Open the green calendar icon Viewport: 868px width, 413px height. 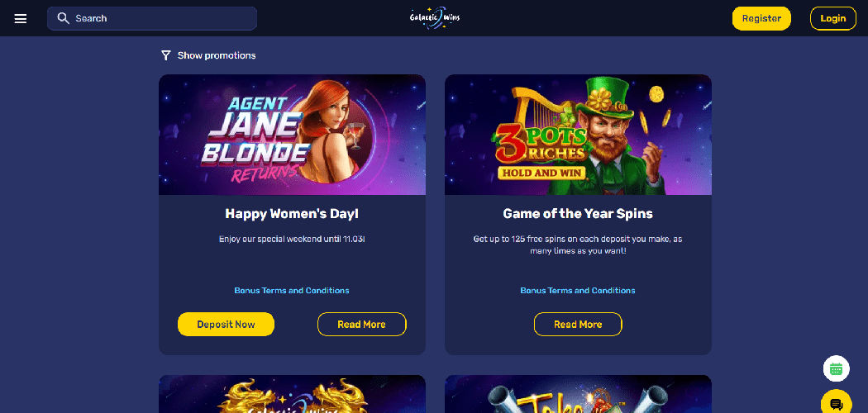[x=836, y=368]
